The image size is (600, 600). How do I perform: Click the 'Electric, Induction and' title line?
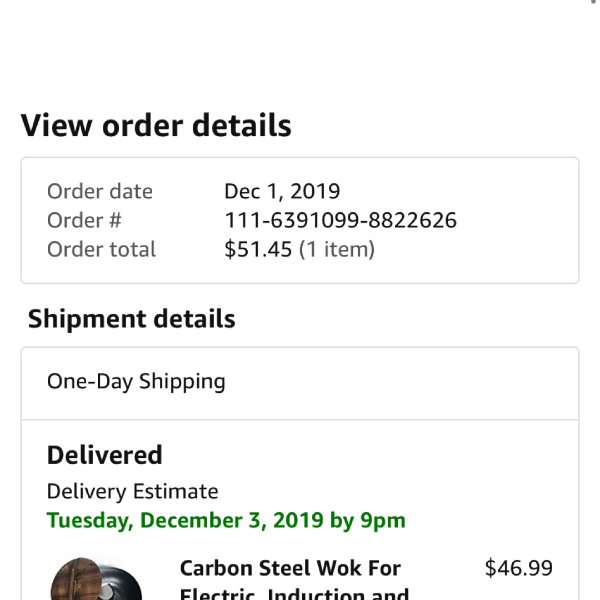(294, 593)
